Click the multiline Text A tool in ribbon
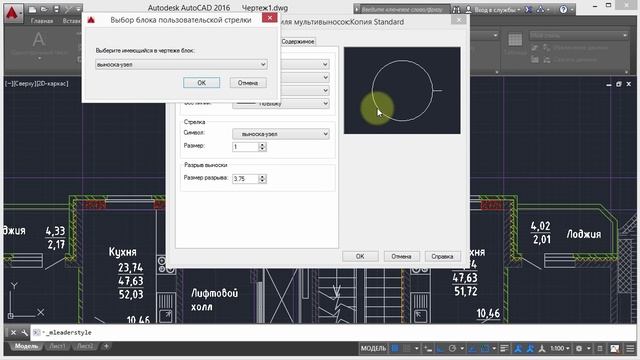 [x=38, y=40]
